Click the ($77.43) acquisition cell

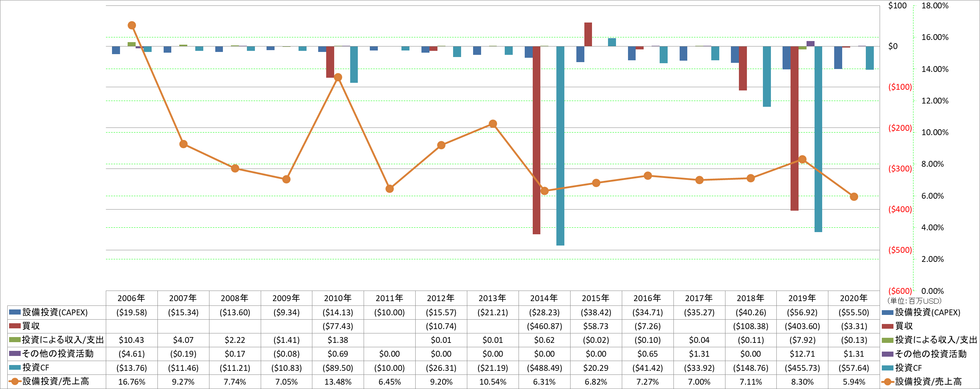click(x=338, y=326)
